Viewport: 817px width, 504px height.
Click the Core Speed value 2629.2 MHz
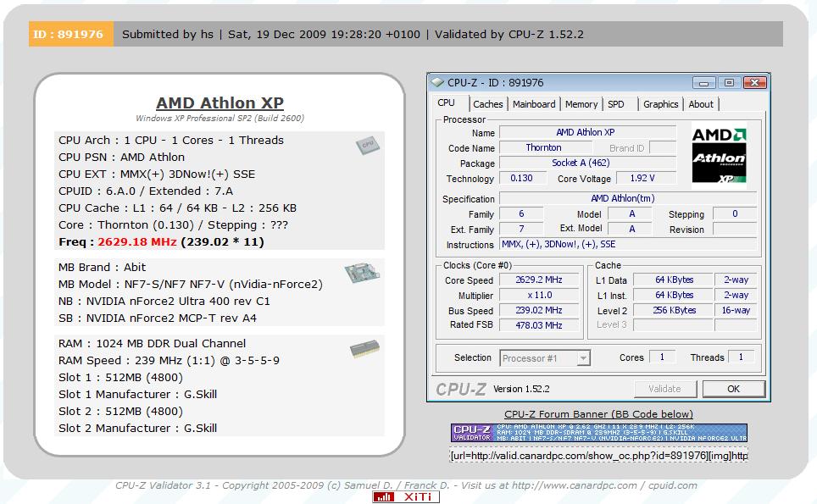point(539,280)
